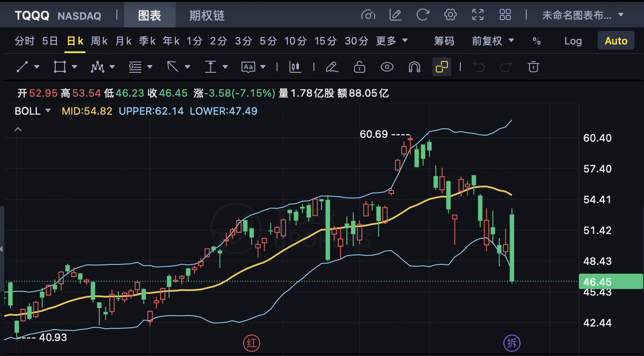Switch to the 期权链 options chain tab
The height and width of the screenshot is (356, 644).
pyautogui.click(x=207, y=15)
